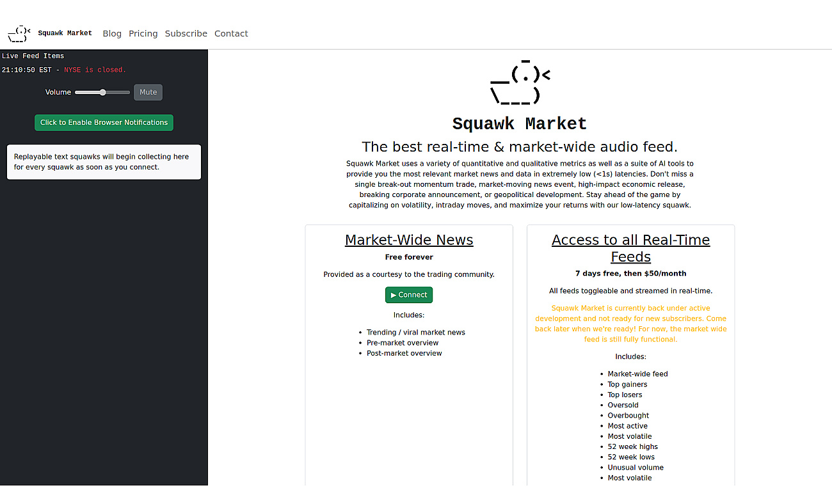Viewport: 832px width, 504px height.
Task: Click the large ASCII duck logo
Action: (x=520, y=82)
